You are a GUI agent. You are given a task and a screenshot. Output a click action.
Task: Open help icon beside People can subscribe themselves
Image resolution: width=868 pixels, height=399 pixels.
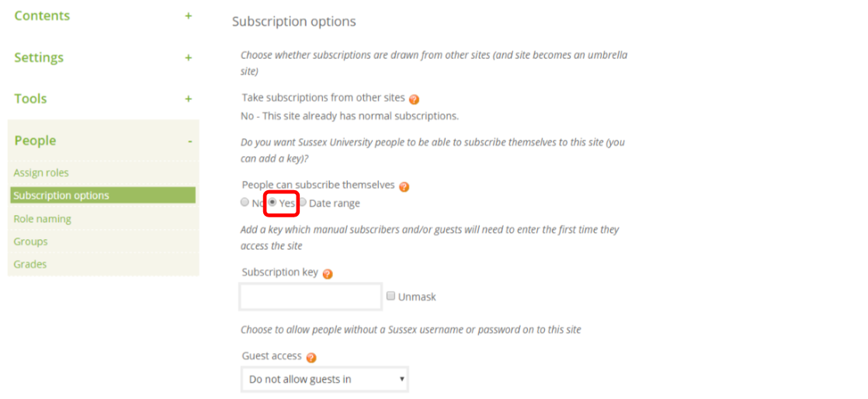tap(404, 186)
